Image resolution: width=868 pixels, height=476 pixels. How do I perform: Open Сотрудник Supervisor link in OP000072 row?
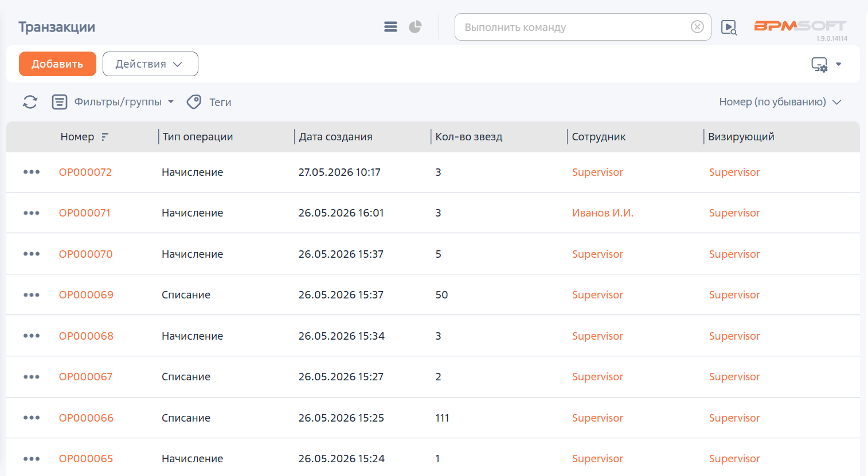coord(597,172)
